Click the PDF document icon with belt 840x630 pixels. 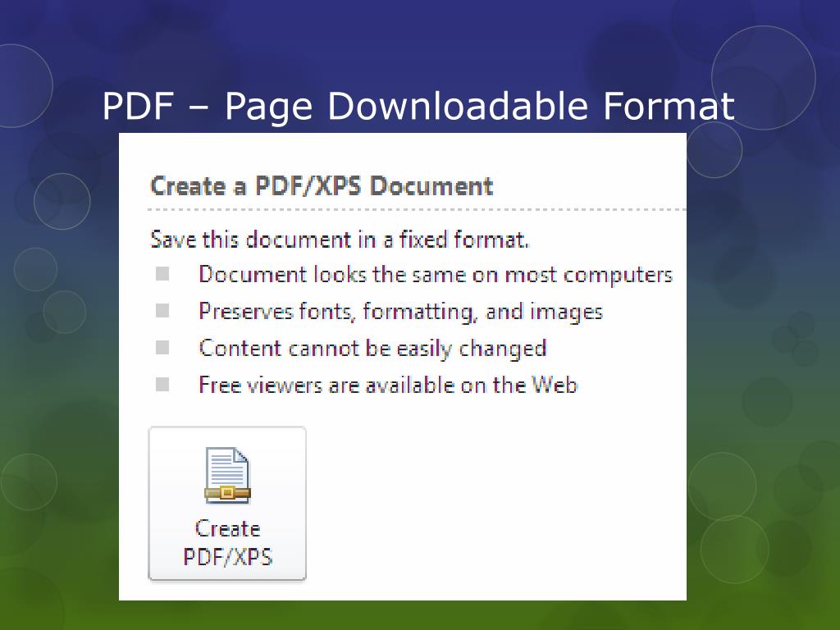[228, 475]
